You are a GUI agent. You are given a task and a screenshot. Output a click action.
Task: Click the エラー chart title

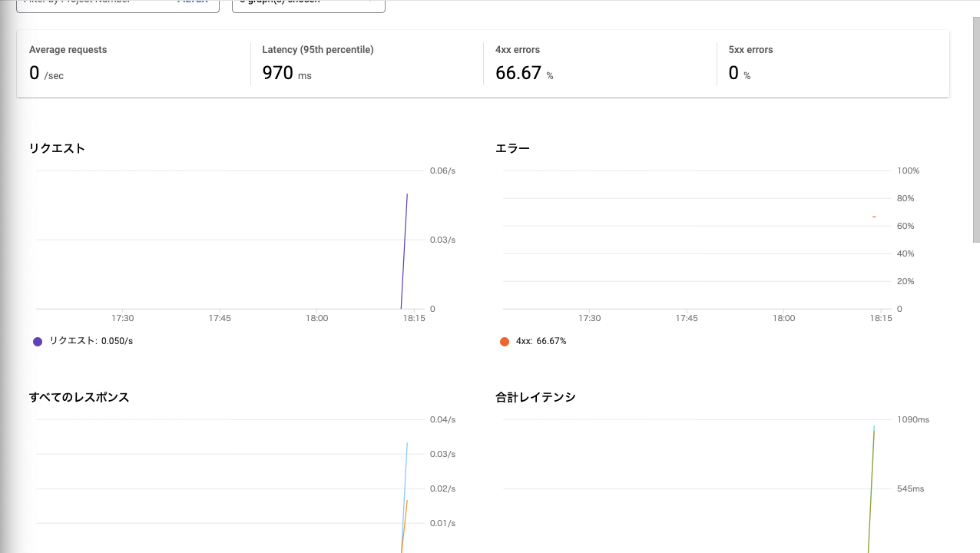pos(512,148)
